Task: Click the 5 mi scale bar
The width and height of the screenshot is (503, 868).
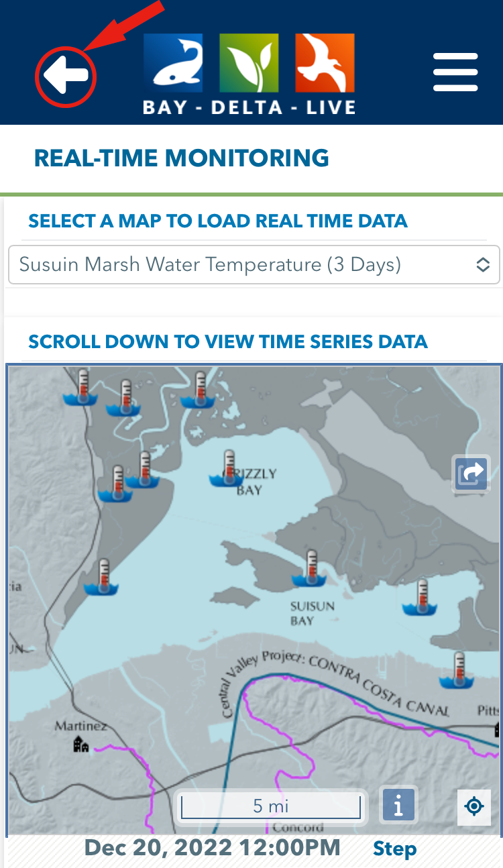Action: 271,806
